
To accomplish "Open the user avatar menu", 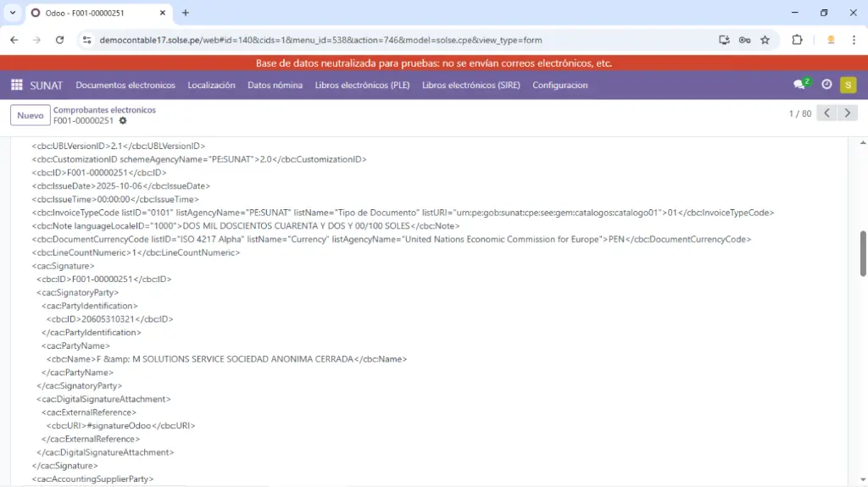I will pyautogui.click(x=848, y=85).
